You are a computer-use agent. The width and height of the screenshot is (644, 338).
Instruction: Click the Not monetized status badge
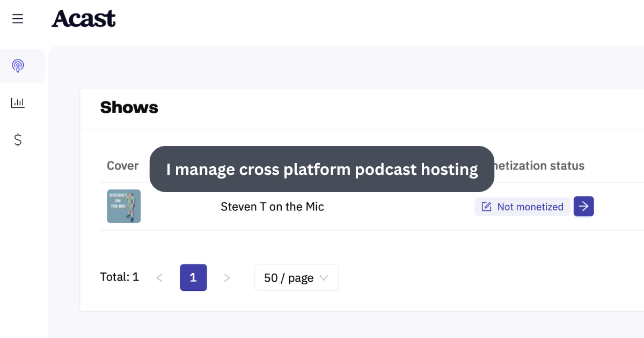(x=522, y=207)
